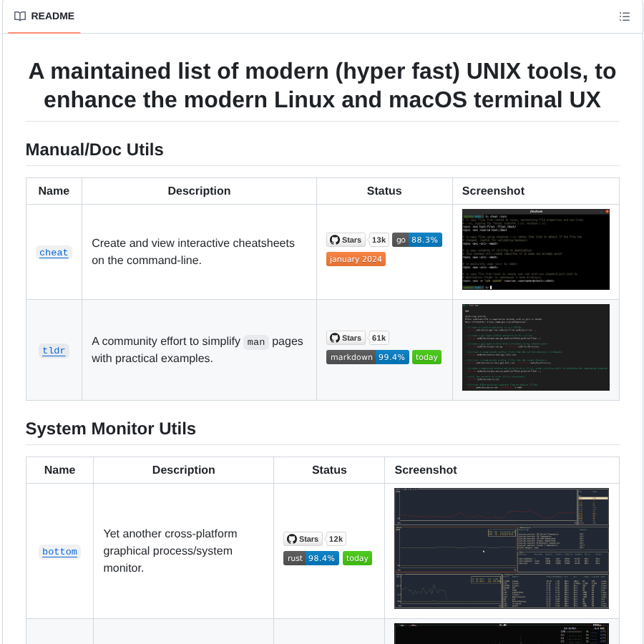
Task: Click the 13k star count badge for cheat
Action: (379, 239)
